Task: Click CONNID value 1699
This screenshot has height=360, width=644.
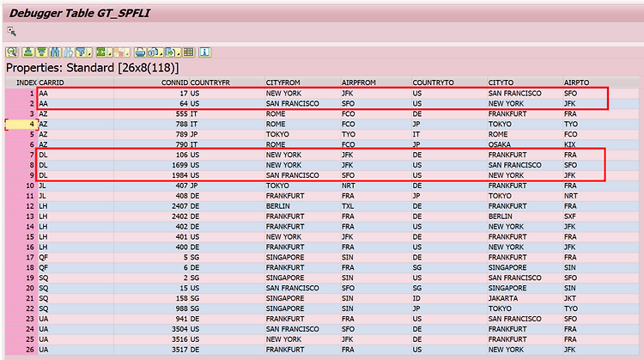Action: (x=180, y=165)
